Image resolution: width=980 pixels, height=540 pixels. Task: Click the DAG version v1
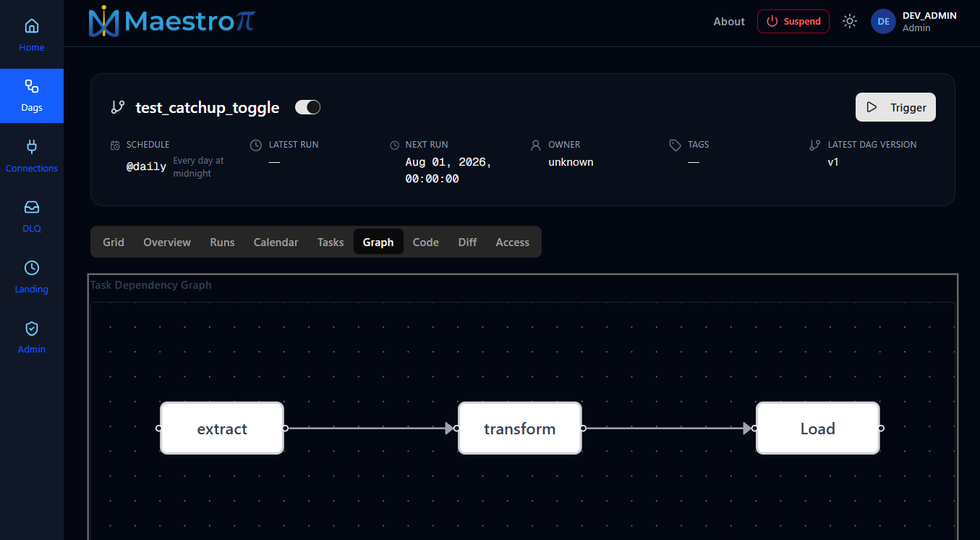(833, 162)
